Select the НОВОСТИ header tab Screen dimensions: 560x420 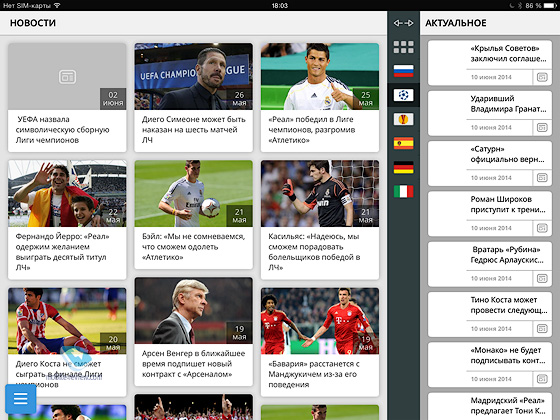(x=33, y=23)
